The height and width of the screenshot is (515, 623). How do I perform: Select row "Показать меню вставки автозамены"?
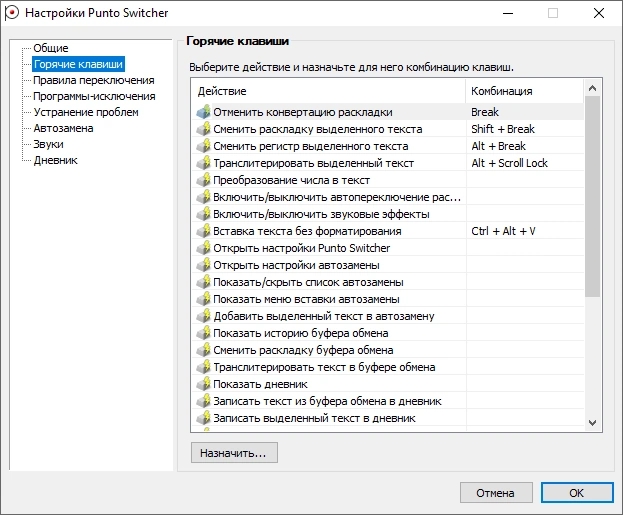[388, 299]
